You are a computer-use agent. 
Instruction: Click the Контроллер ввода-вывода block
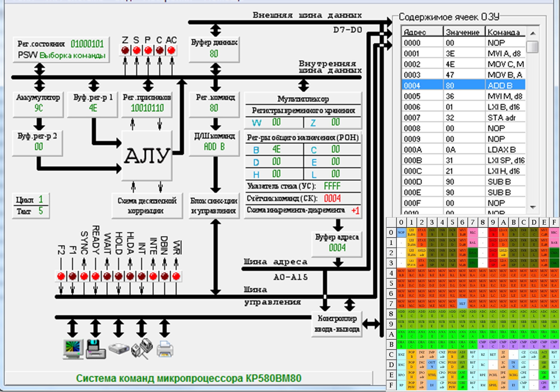coord(337,324)
